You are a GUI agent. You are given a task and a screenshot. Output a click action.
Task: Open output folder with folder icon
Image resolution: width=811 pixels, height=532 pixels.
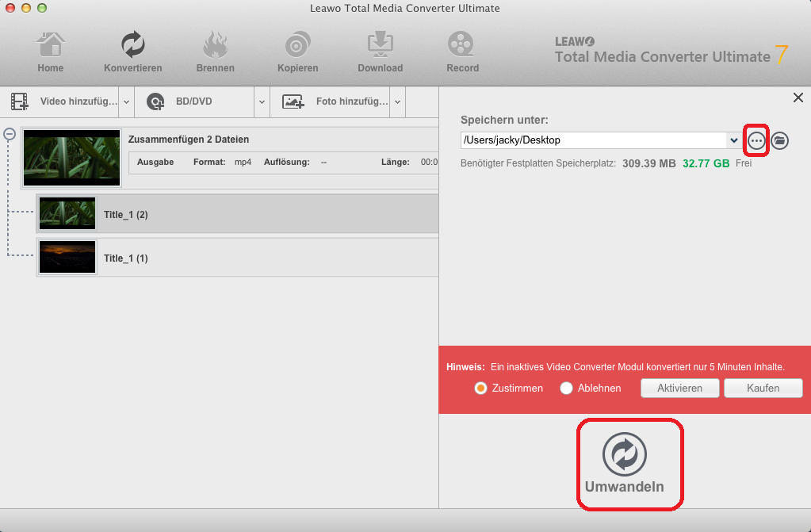780,141
